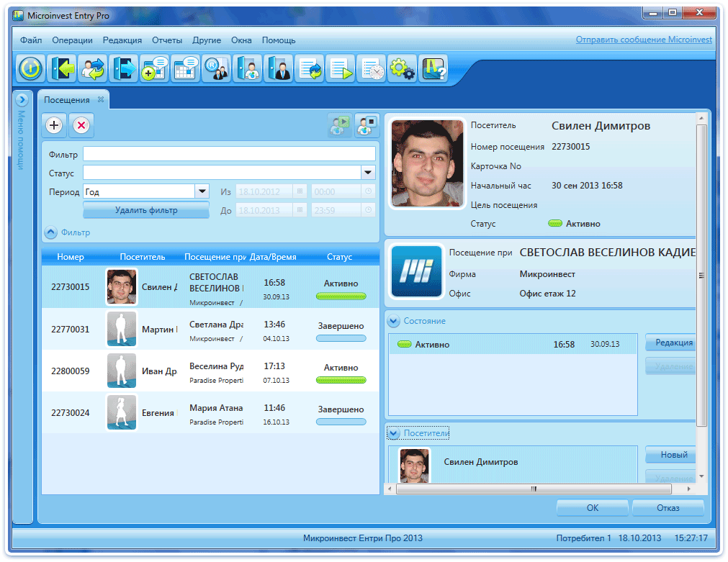
Task: Click the Фильтр text input field
Action: pos(230,154)
